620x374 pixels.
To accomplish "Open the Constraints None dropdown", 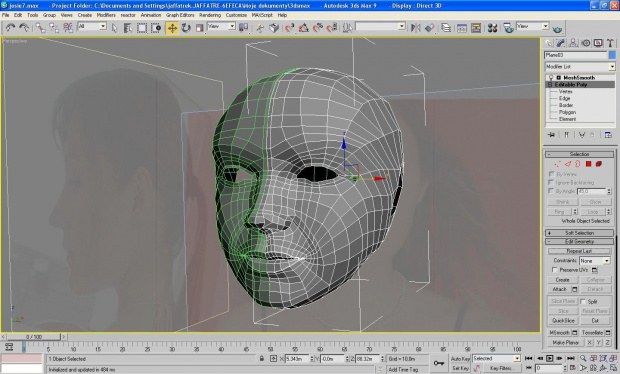I will pos(595,261).
